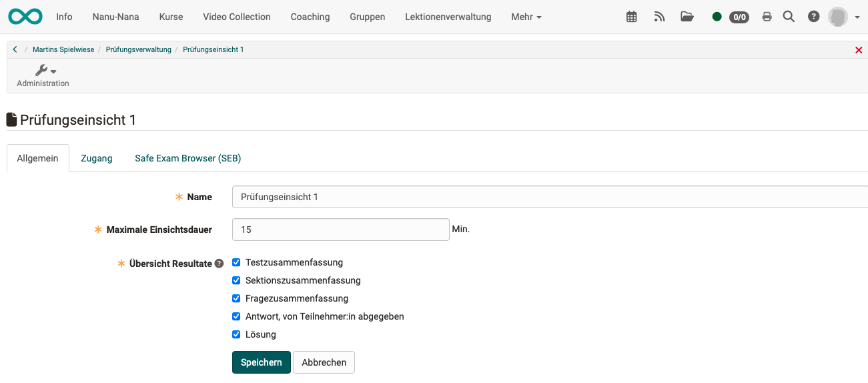Open Lektionenverwaltung in navigation
Image resolution: width=868 pixels, height=383 pixels.
[448, 17]
